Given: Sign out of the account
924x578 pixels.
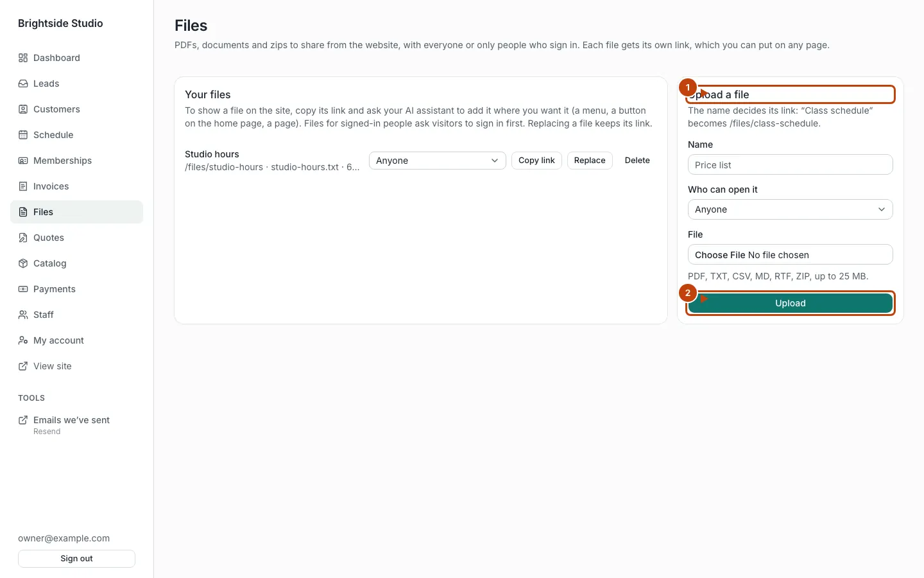Looking at the screenshot, I should point(77,559).
